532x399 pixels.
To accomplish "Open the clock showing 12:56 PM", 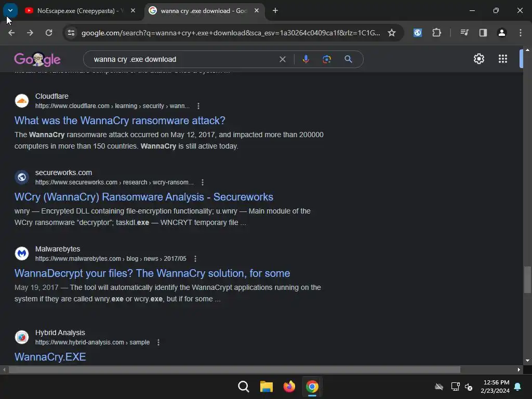I will (495, 387).
